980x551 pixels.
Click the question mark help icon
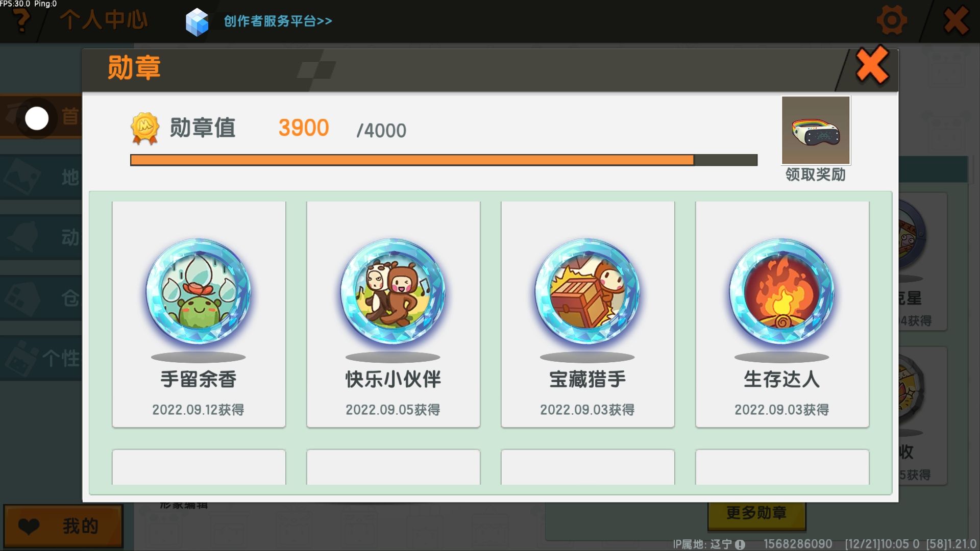click(21, 21)
